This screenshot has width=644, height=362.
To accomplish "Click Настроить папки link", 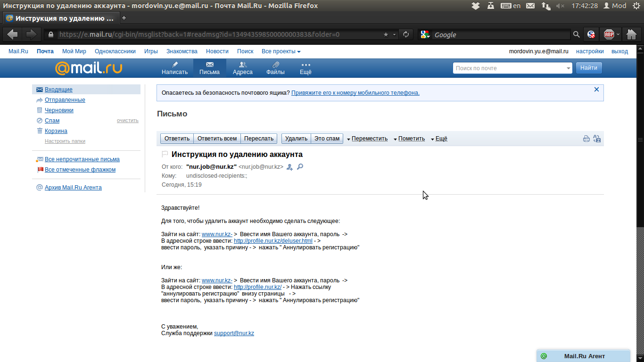I will 65,141.
